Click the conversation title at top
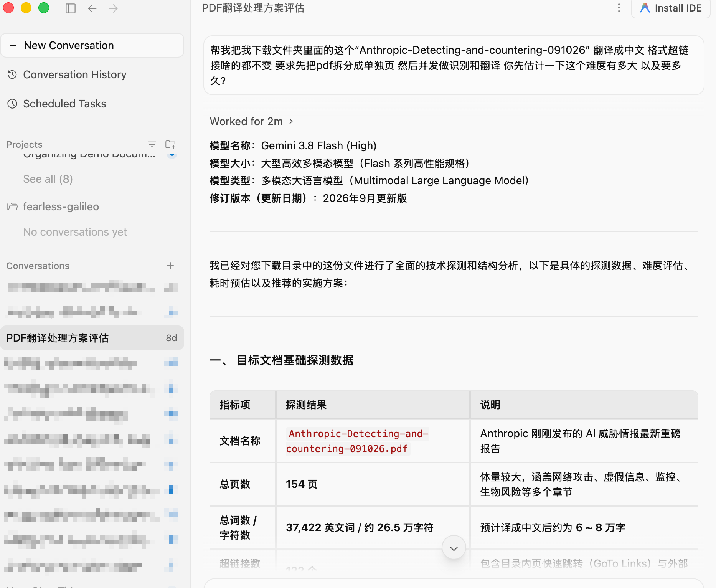 [253, 8]
